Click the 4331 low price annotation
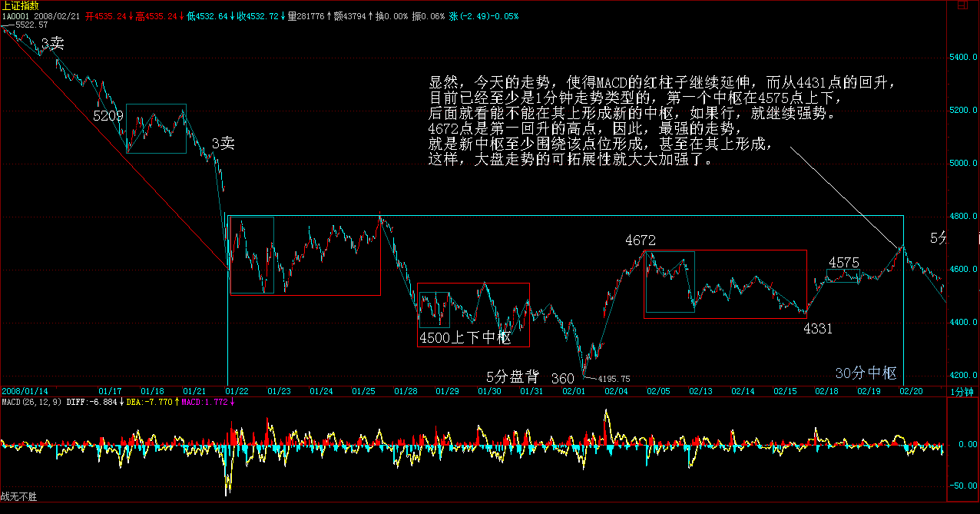Screen dimensions: 980x514 click(819, 329)
